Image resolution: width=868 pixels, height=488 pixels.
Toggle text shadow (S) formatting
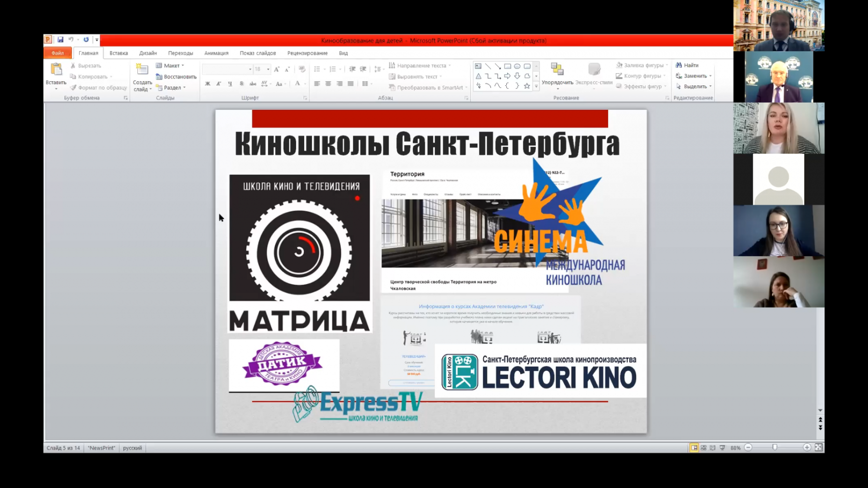click(242, 84)
